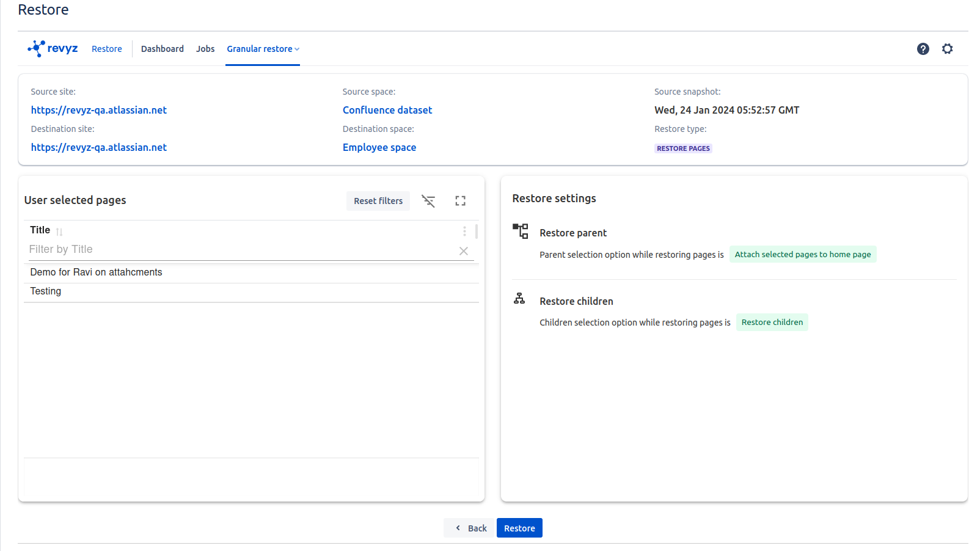Click the Reset filters button
This screenshot has height=551, width=980.
click(378, 201)
